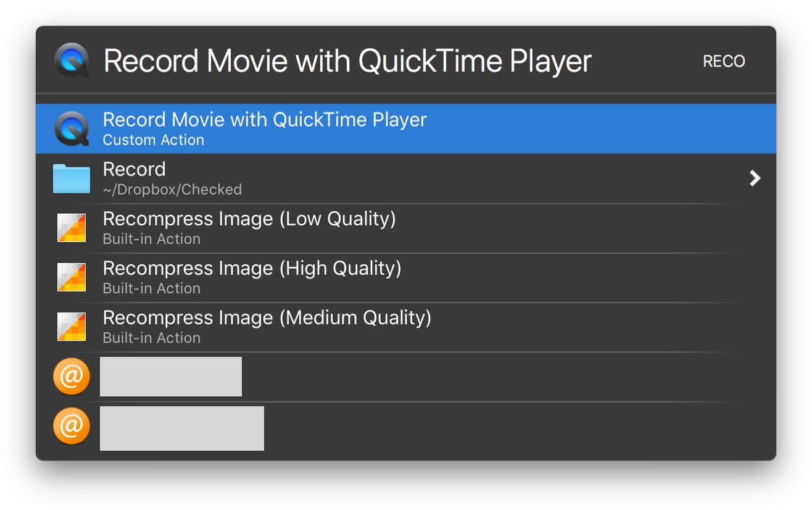Click the blue Record folder icon

pos(72,178)
